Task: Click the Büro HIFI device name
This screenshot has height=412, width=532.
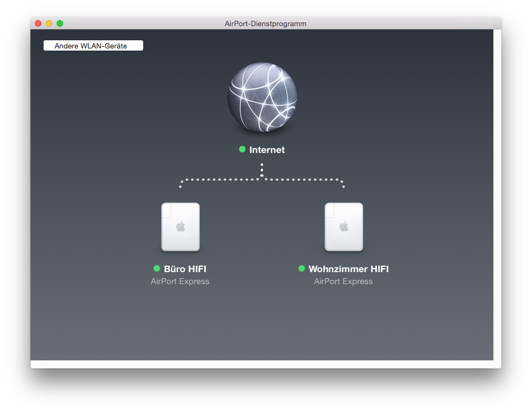Action: (x=185, y=269)
